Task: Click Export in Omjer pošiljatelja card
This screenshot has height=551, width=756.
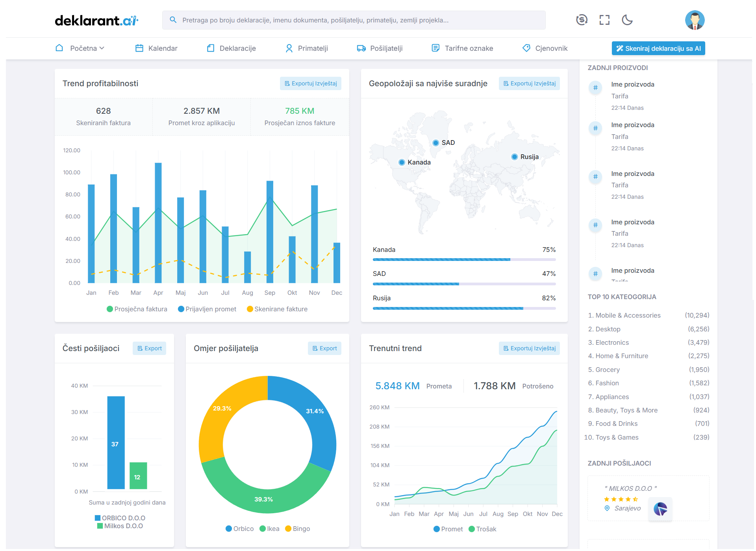Action: pyautogui.click(x=324, y=348)
